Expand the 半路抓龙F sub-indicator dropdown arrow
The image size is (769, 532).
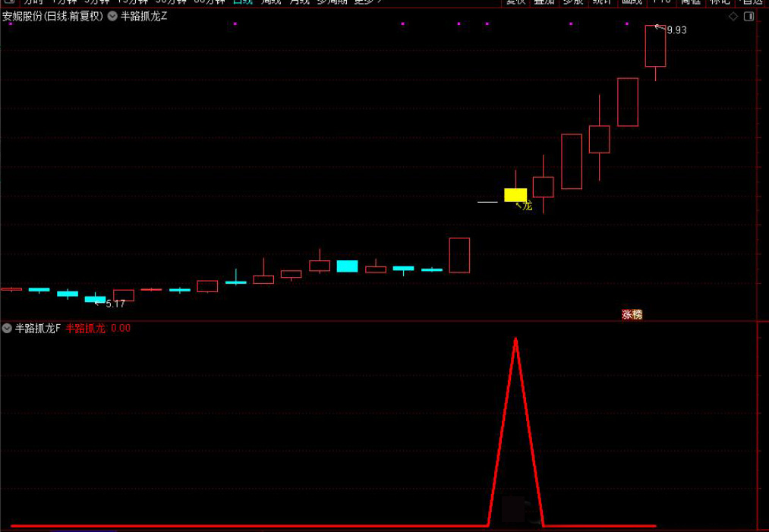tap(7, 329)
